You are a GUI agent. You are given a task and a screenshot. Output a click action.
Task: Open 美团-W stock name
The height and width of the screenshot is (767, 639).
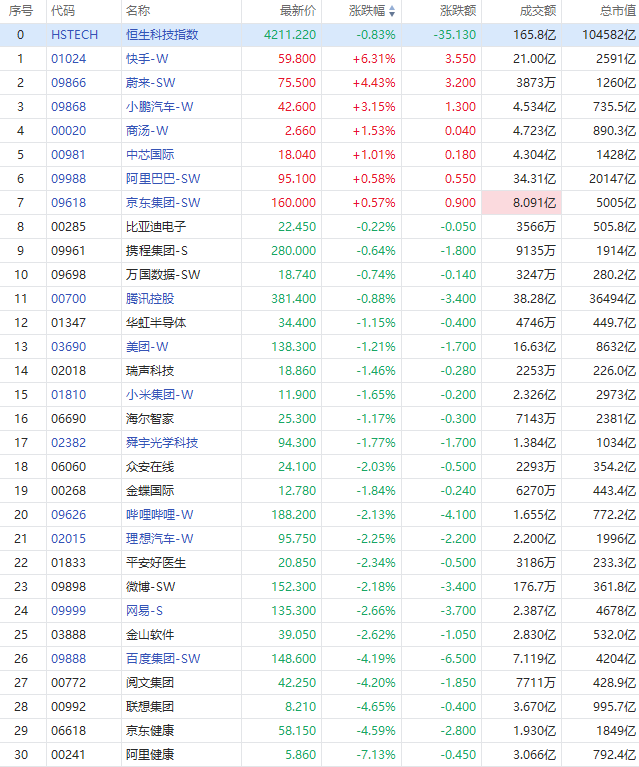(x=147, y=346)
